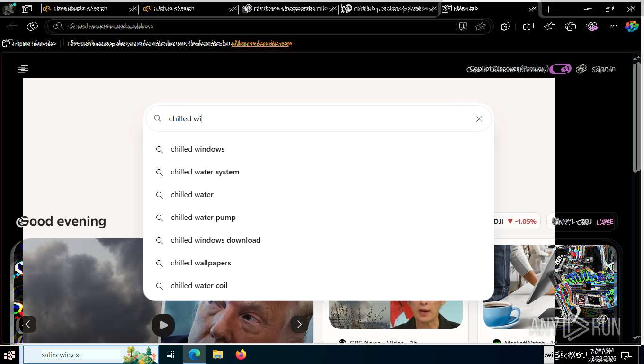Toggle the Copilot Discover (Preview) switch
Image resolution: width=644 pixels, height=364 pixels.
(560, 69)
